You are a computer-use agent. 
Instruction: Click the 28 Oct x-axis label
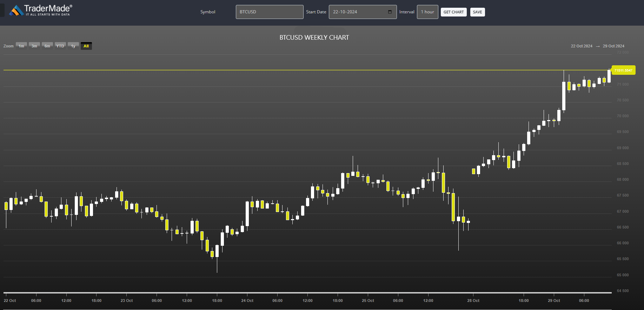click(x=473, y=301)
